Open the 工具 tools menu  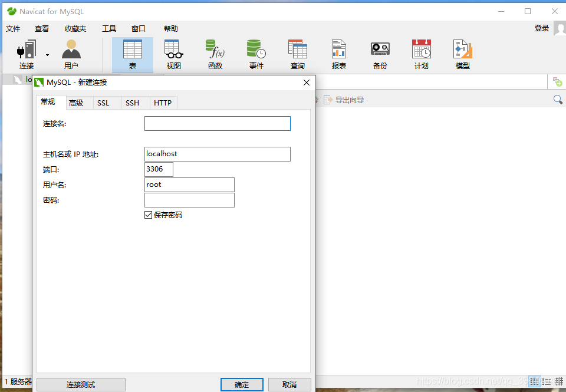coord(109,28)
